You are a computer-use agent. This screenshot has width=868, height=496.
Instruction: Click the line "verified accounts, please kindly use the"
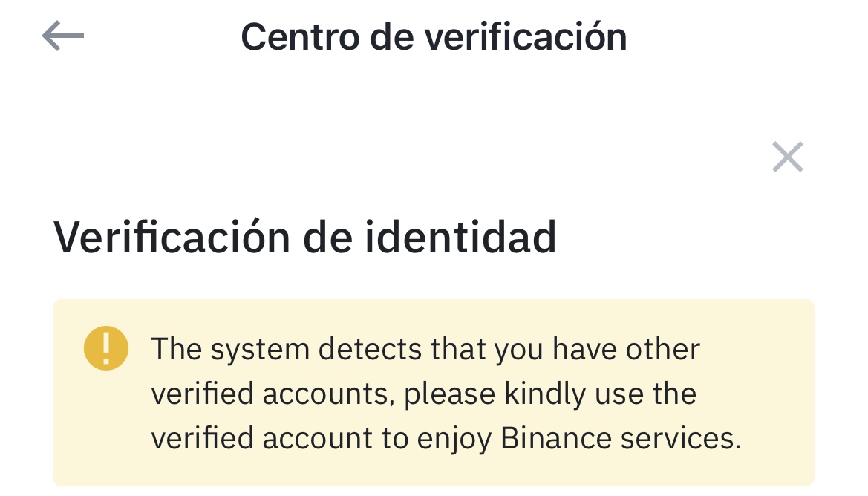coord(423,394)
